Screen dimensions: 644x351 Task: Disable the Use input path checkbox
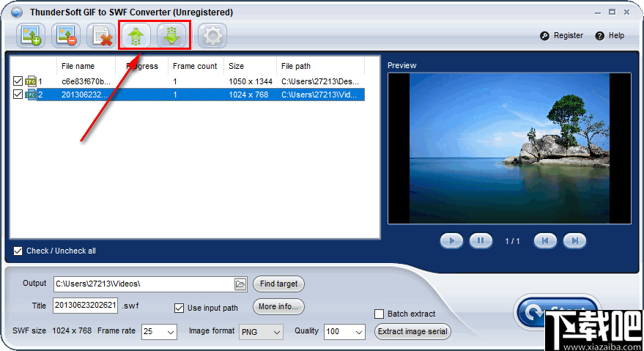tap(179, 308)
